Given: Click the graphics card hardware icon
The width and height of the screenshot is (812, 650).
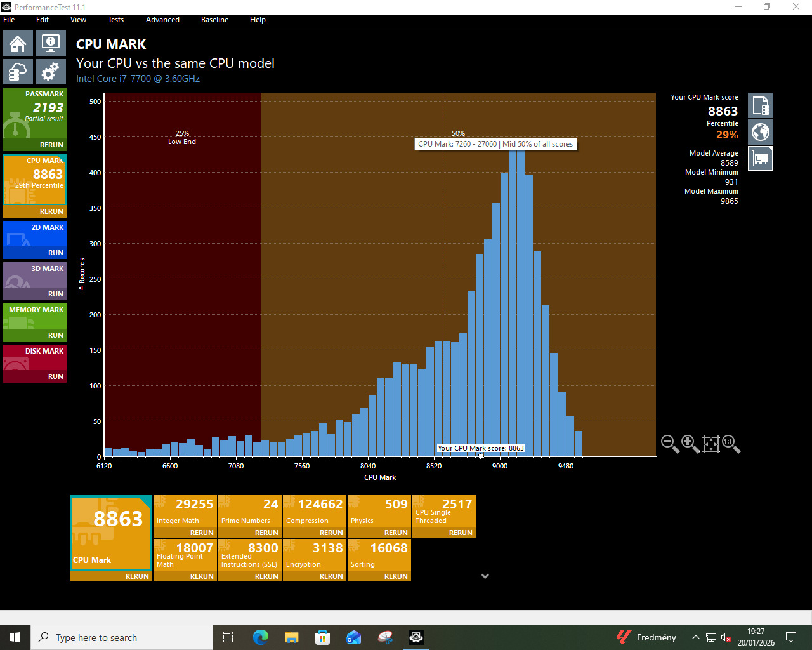Looking at the screenshot, I should [x=761, y=159].
